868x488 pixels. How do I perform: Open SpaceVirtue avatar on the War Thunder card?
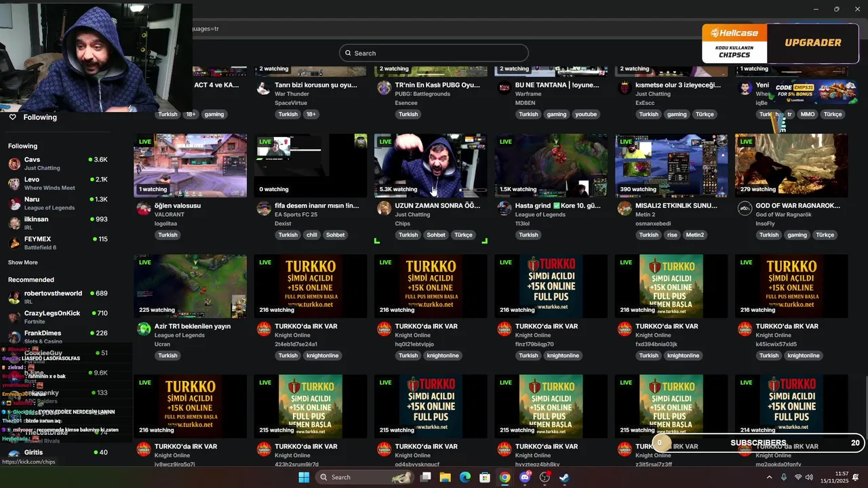(264, 88)
